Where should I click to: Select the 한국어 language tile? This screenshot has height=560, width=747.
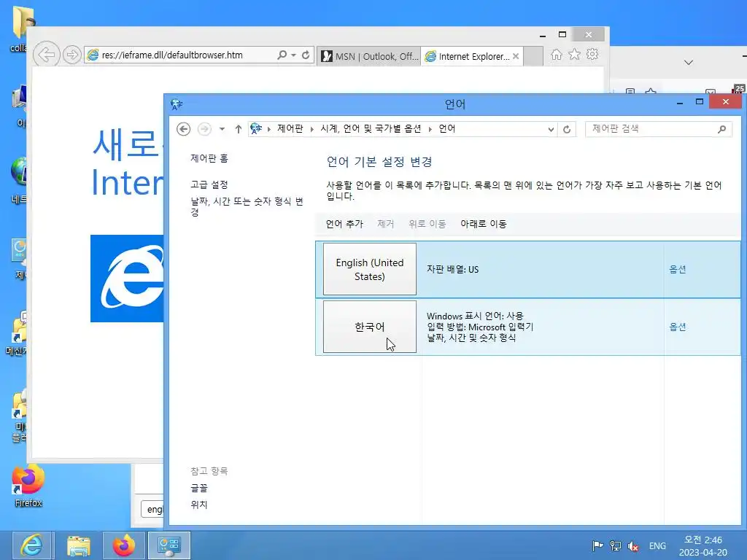(370, 327)
